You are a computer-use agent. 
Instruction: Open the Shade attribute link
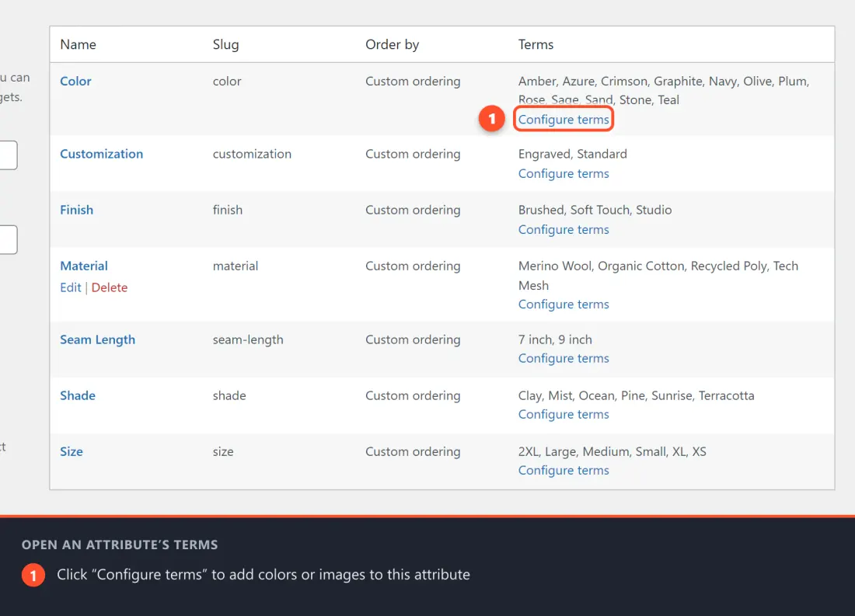tap(78, 395)
